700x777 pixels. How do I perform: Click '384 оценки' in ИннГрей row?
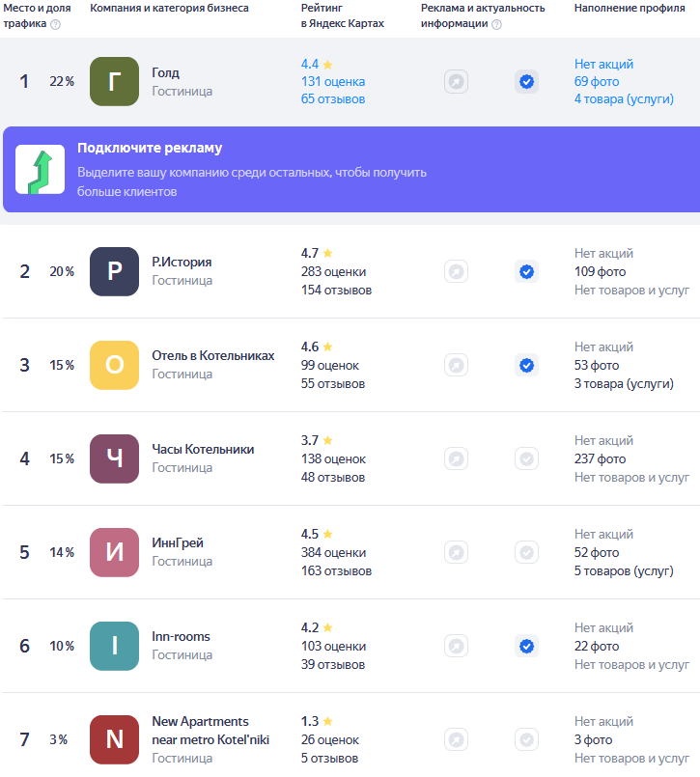coord(334,553)
